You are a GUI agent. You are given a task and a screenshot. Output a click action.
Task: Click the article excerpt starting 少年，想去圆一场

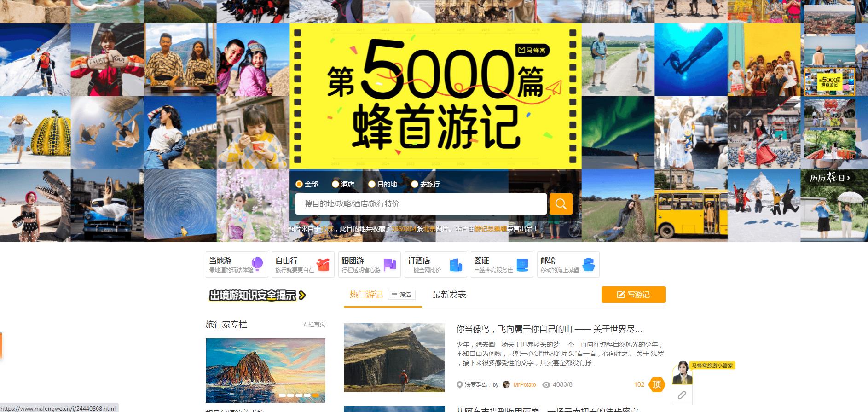point(560,354)
